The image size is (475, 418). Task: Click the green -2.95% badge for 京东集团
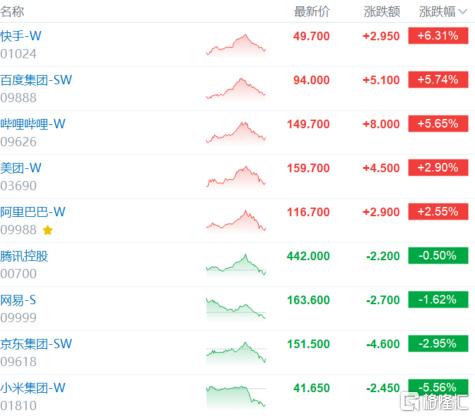pos(438,344)
